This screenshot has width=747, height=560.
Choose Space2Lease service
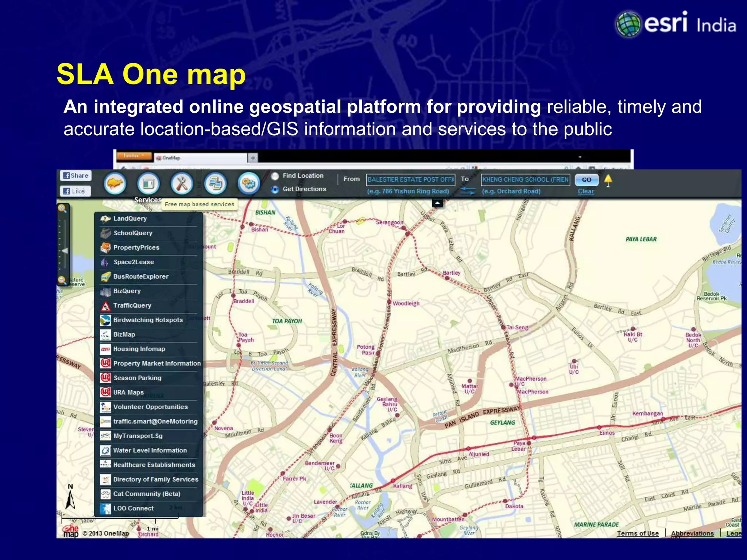pyautogui.click(x=148, y=262)
